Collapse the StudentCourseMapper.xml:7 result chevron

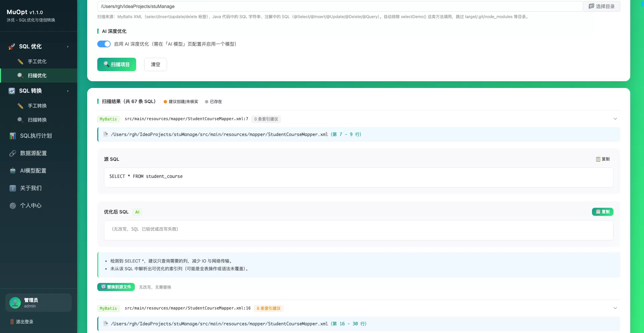[615, 119]
